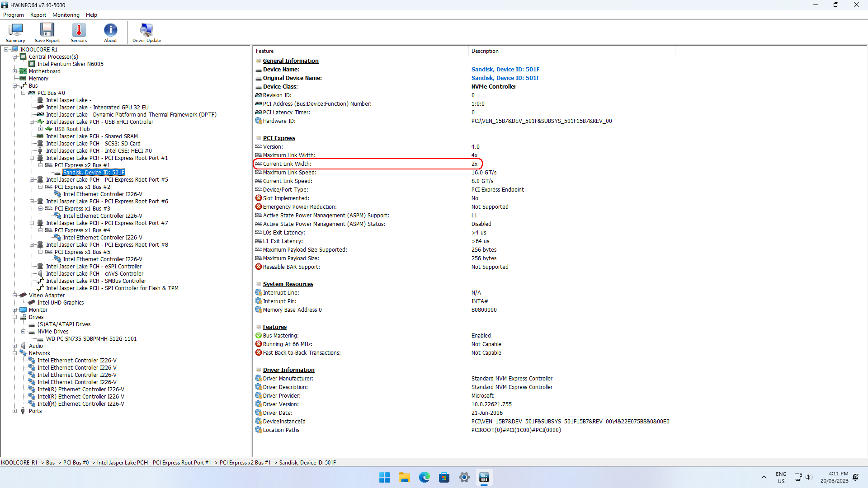Select the Resizable BAR Support row

(381, 267)
